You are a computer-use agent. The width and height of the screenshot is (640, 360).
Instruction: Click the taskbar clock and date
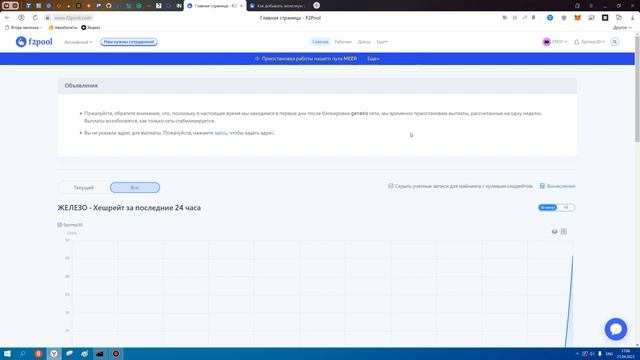(626, 353)
